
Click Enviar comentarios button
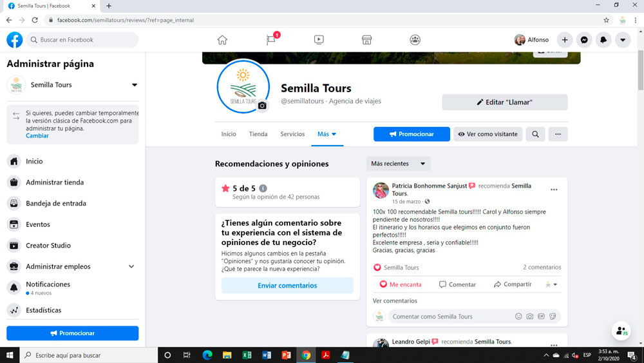287,285
